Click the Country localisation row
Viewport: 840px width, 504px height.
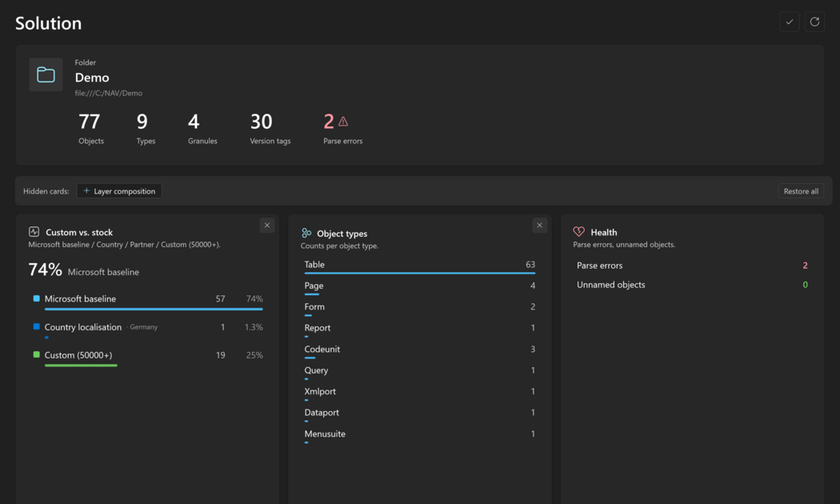click(148, 329)
